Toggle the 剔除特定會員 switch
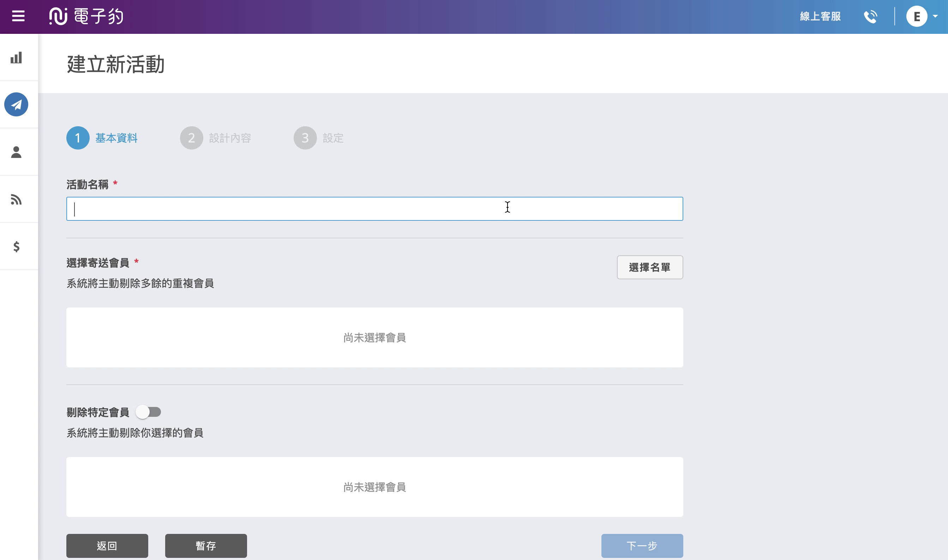 (149, 412)
